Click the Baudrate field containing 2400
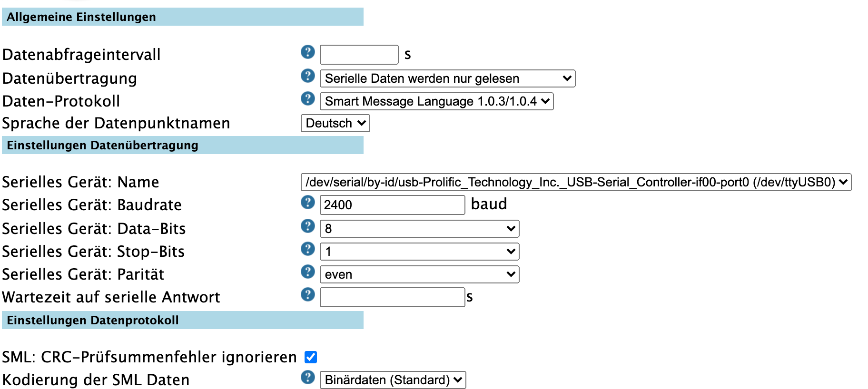Viewport: 868px width, 389px height. point(392,205)
